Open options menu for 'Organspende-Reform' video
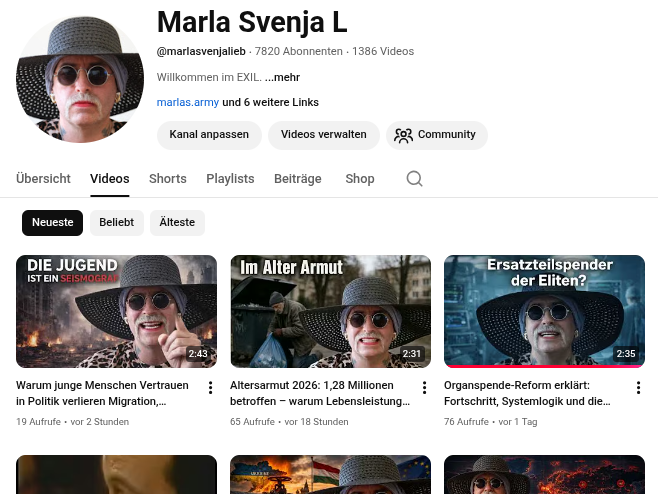This screenshot has height=494, width=658. [638, 387]
